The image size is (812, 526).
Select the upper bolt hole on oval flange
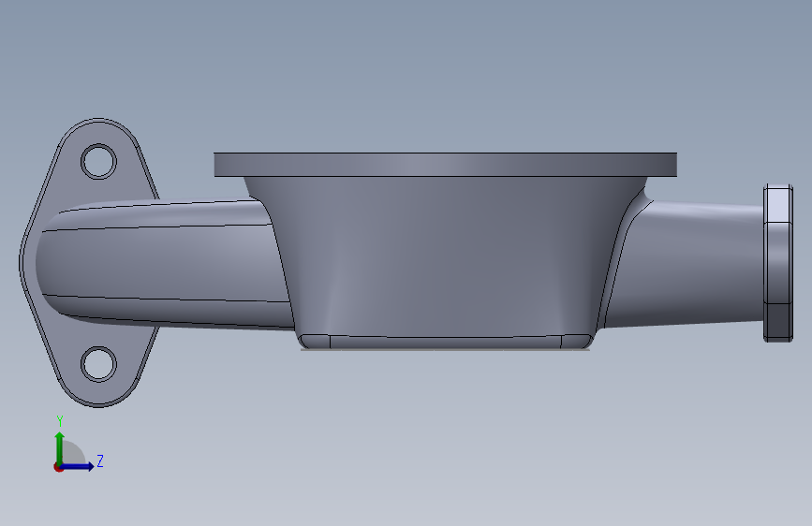[x=98, y=162]
